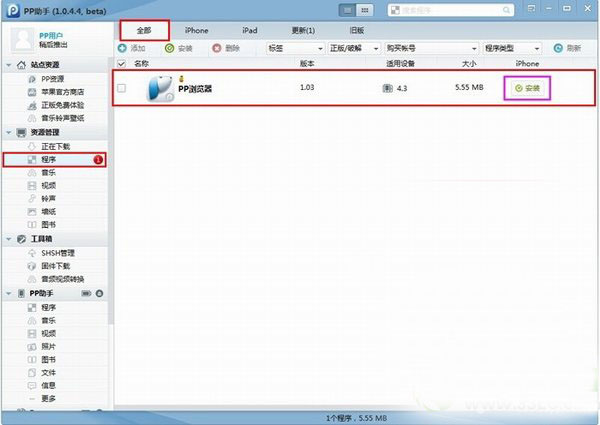Screen dimensions: 600x425
Task: Collapse the 站点资源 section
Action: tap(9, 65)
